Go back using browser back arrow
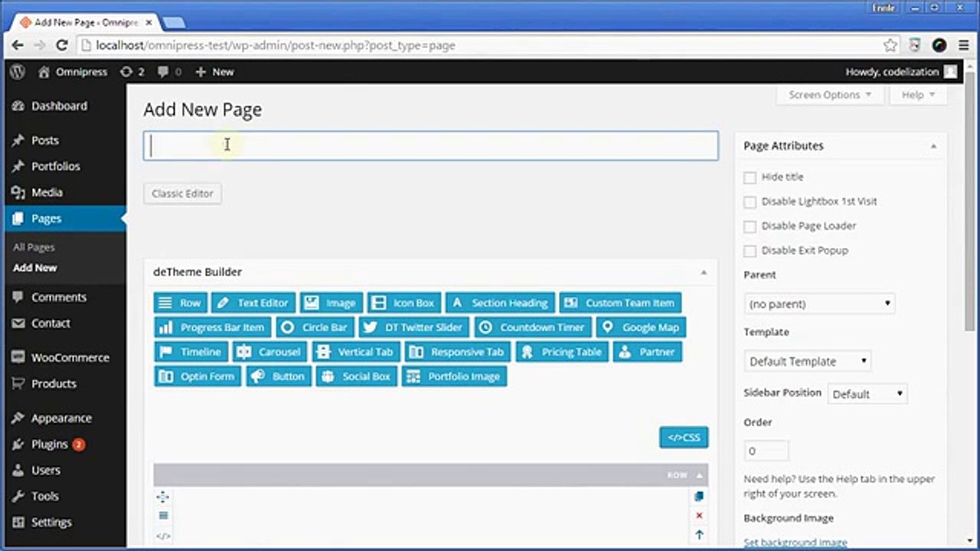The width and height of the screenshot is (980, 551). 17,45
